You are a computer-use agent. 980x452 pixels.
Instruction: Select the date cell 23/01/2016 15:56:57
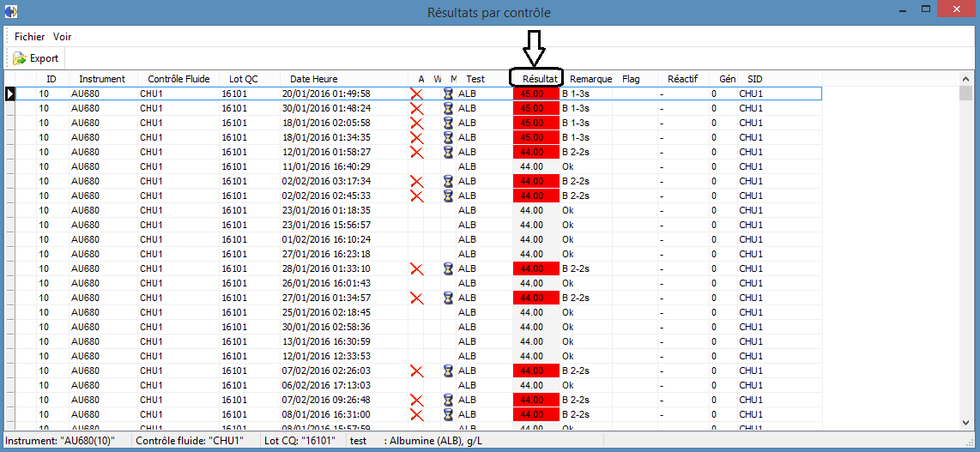click(x=326, y=225)
